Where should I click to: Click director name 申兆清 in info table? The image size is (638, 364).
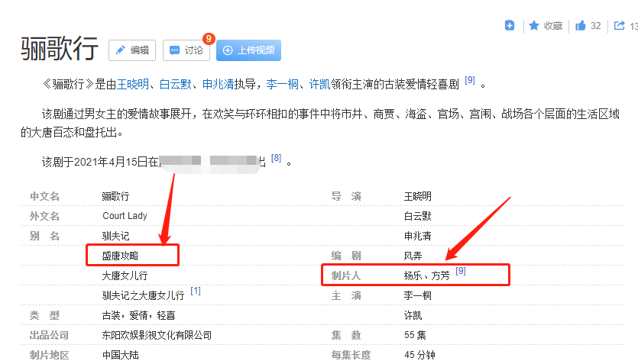[x=418, y=236]
